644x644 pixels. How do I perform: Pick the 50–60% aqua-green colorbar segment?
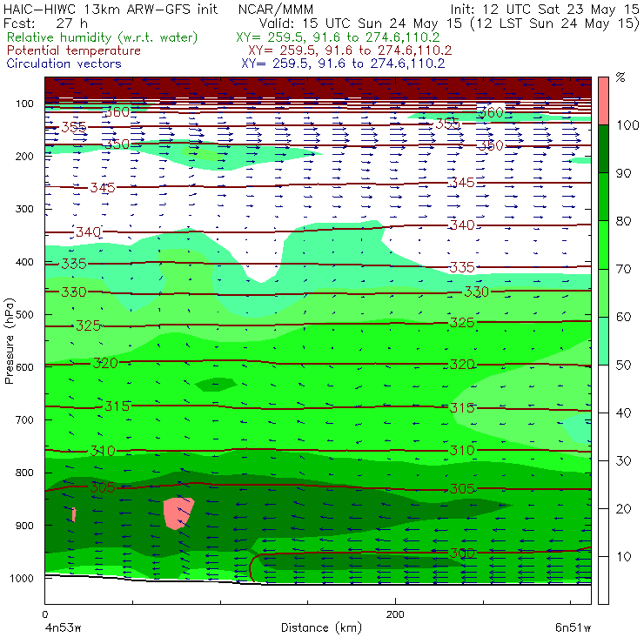(603, 341)
